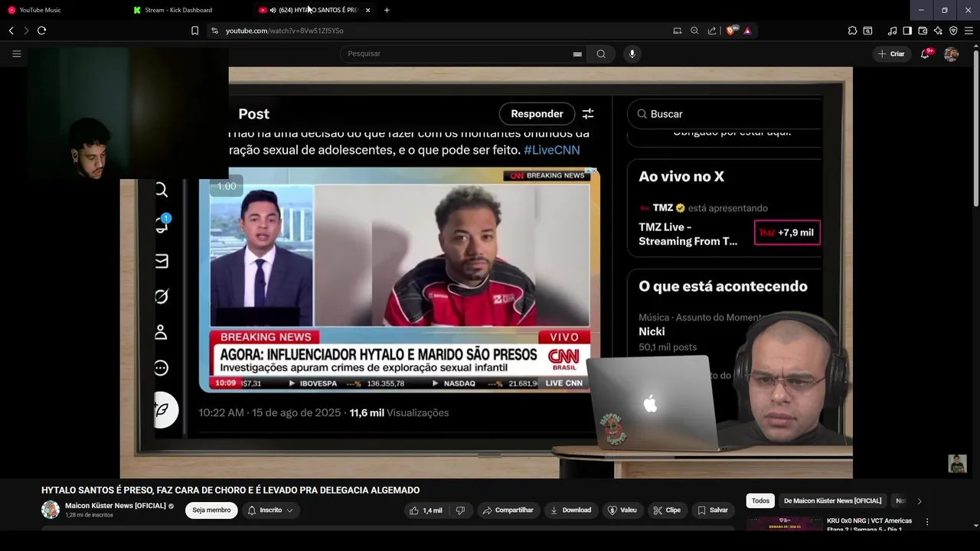
Task: Click the YouTube search magnifier button
Action: [601, 54]
